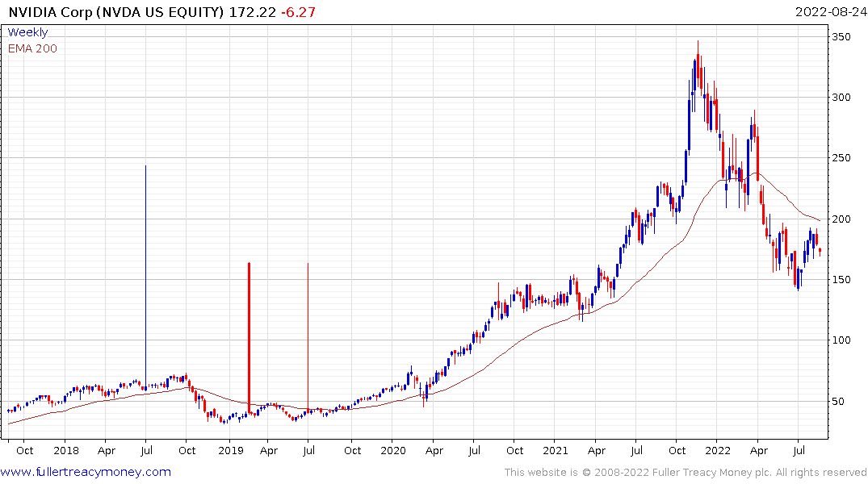
Task: Click the 150 price axis label
Action: [x=841, y=279]
